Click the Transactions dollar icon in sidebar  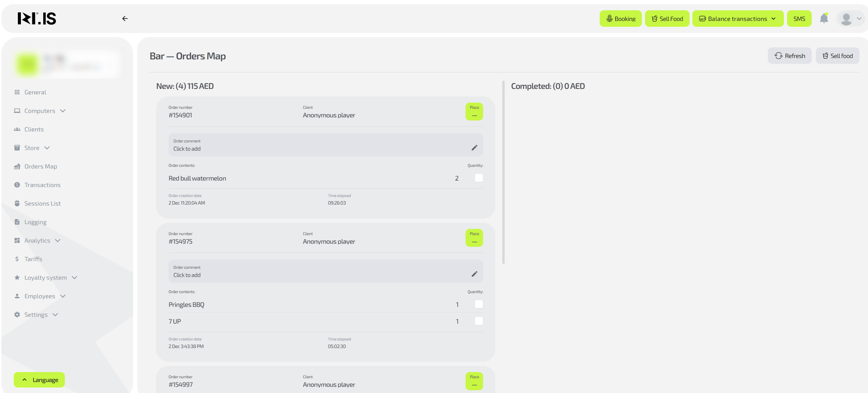17,185
